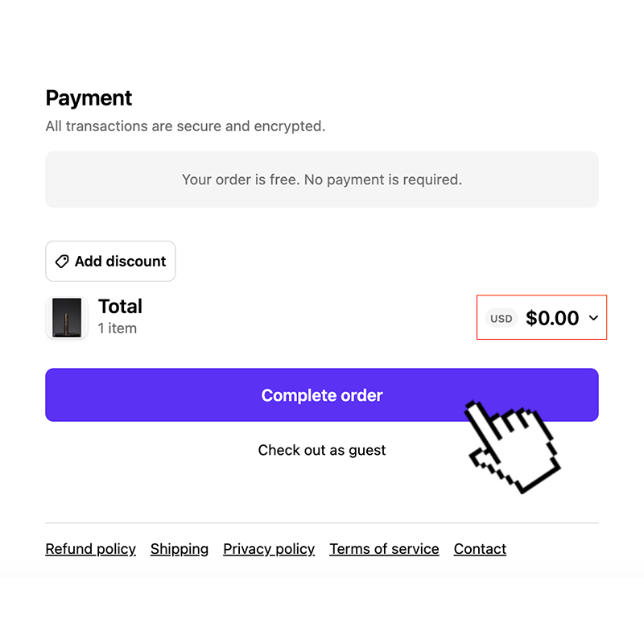Screen dimensions: 644x644
Task: Open the Refund policy link
Action: [x=90, y=549]
